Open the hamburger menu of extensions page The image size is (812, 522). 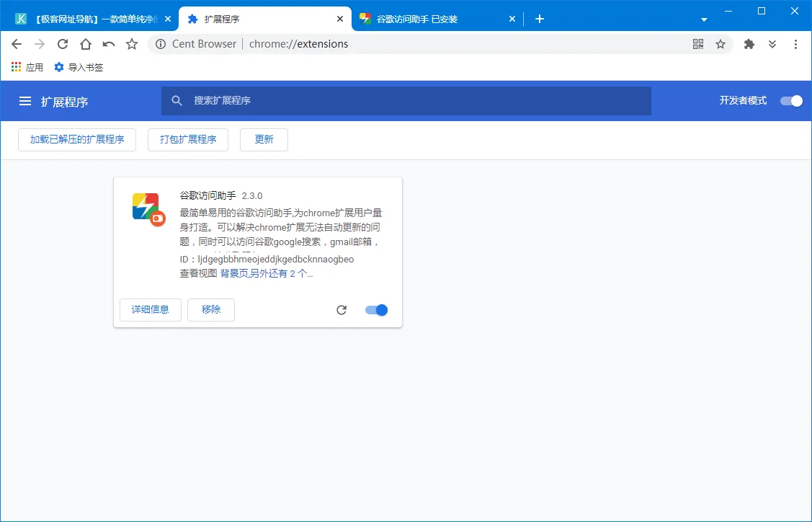pyautogui.click(x=24, y=101)
